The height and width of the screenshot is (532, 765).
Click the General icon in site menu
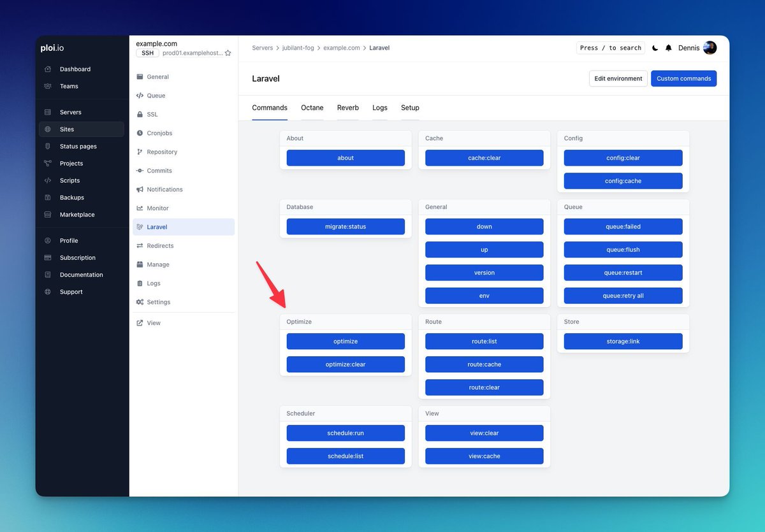[x=140, y=77]
